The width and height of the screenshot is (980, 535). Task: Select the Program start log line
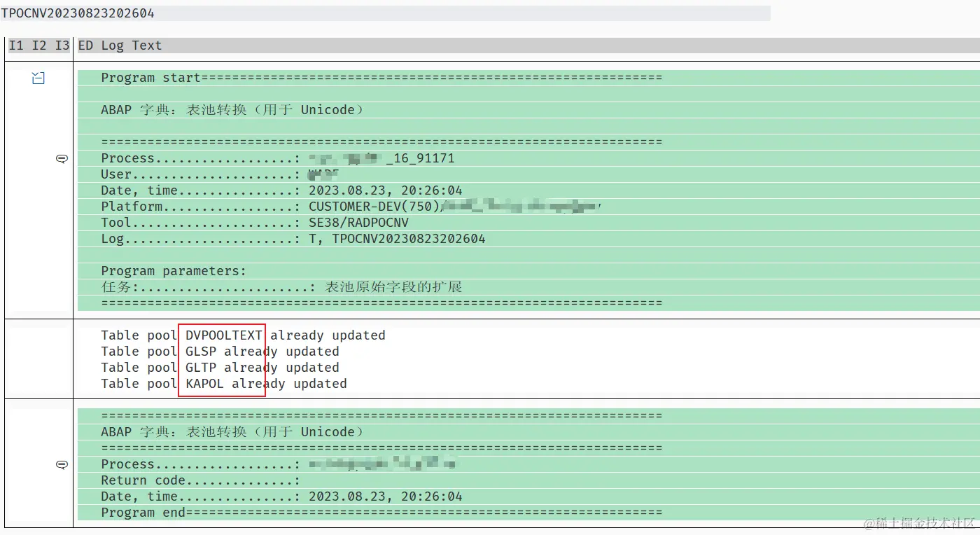(381, 78)
